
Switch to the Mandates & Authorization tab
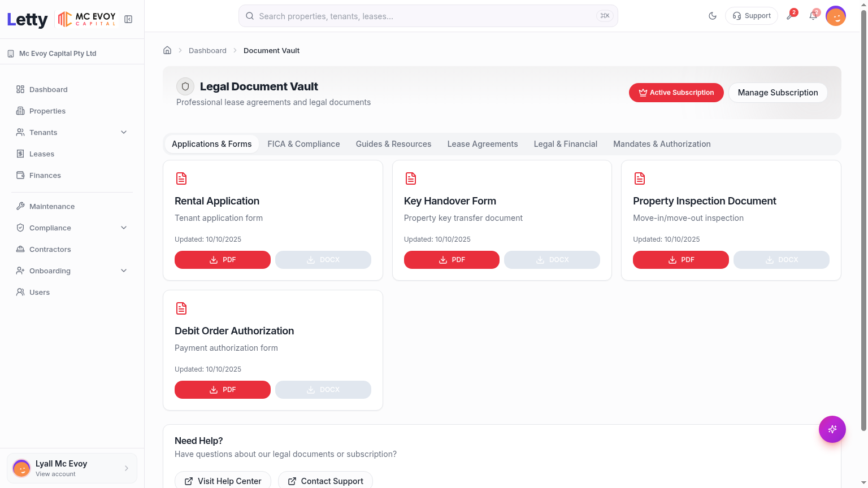pos(662,144)
